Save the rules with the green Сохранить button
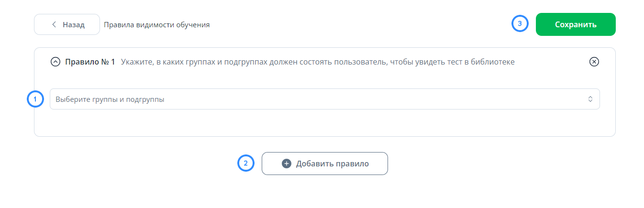The width and height of the screenshot is (644, 208). (x=576, y=24)
